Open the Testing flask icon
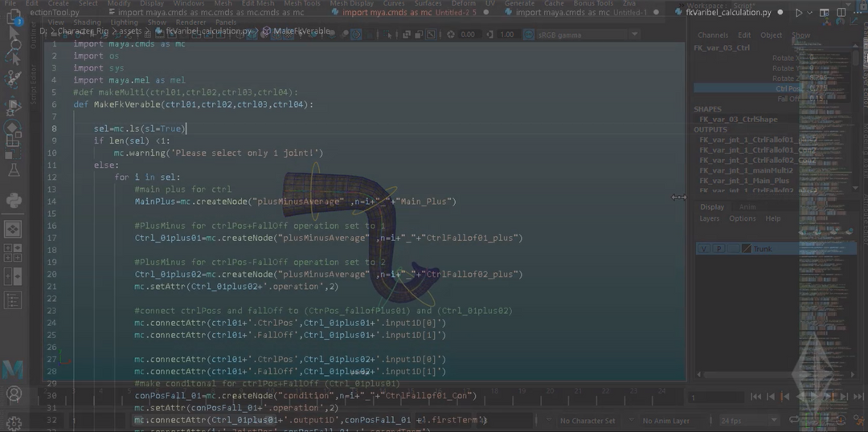The width and height of the screenshot is (868, 432). 14,169
